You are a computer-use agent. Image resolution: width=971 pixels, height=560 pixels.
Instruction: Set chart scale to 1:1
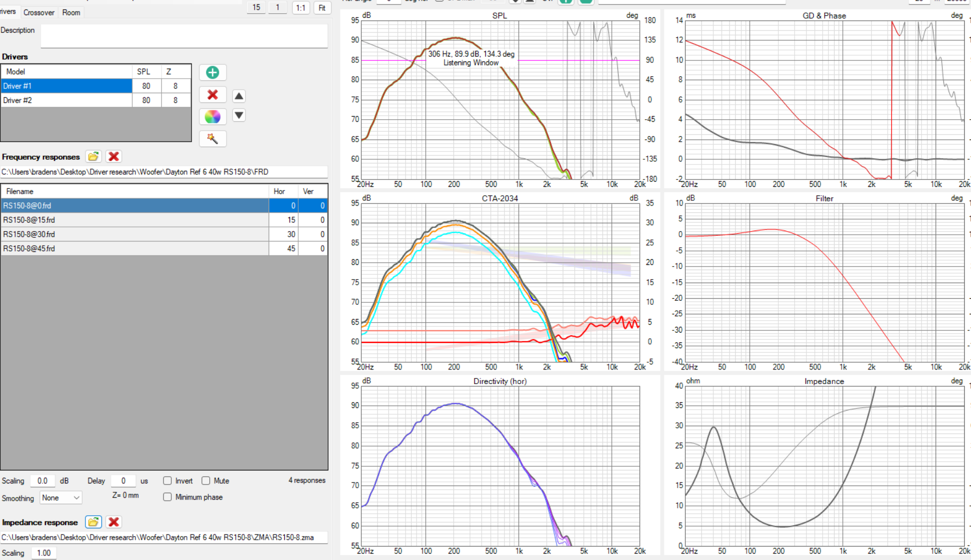tap(300, 7)
